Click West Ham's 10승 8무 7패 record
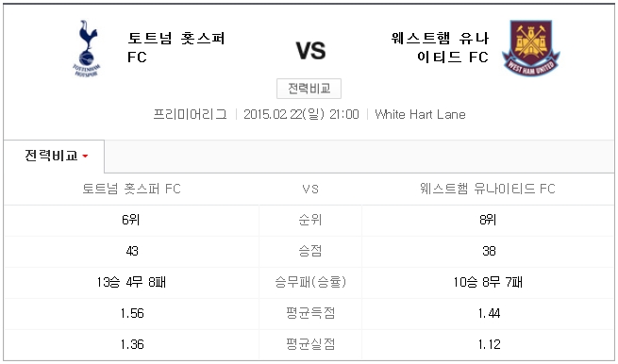618x364 pixels. [488, 282]
